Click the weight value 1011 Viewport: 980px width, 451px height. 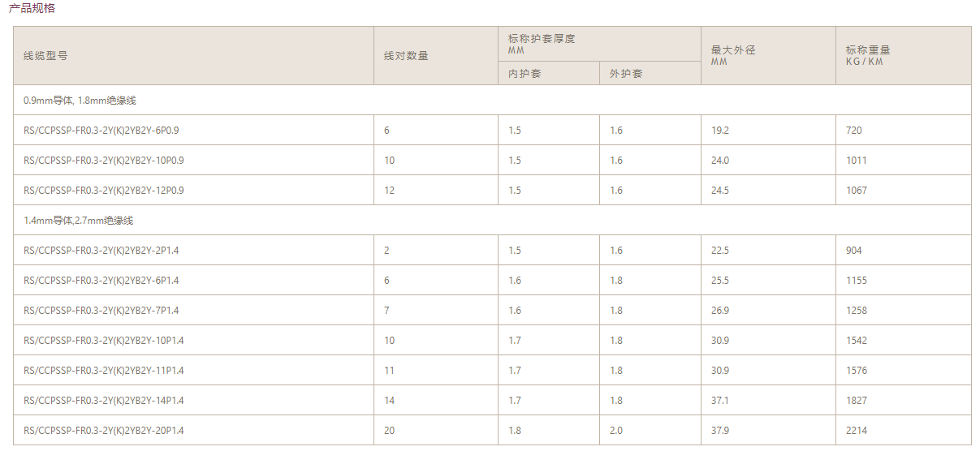coord(856,161)
